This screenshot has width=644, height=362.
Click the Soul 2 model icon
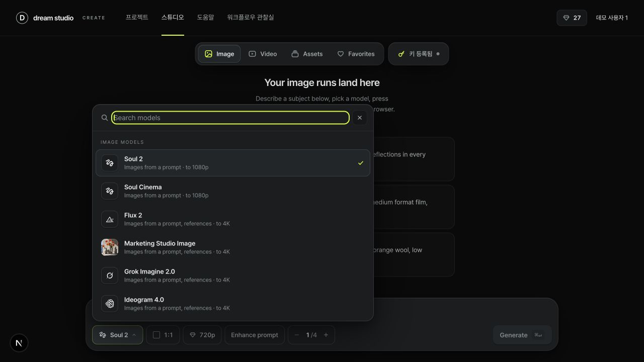[x=110, y=163]
